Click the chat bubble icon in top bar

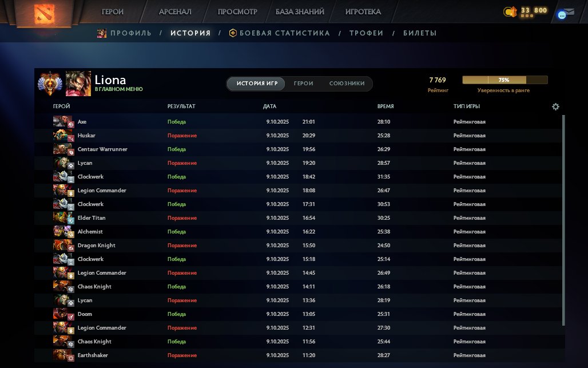pos(562,15)
